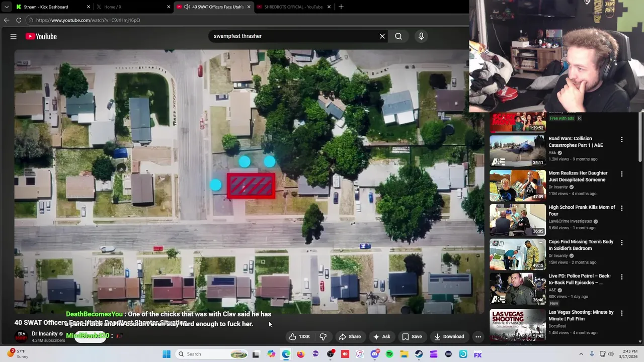Start voice search with microphone
This screenshot has width=644, height=362.
421,36
